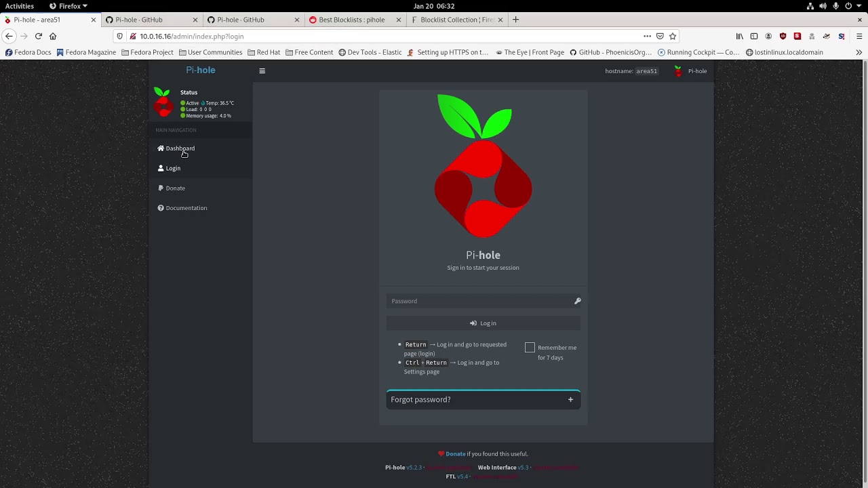Click the Donate link in footer
Screen dimensions: 868x488
(x=456, y=454)
